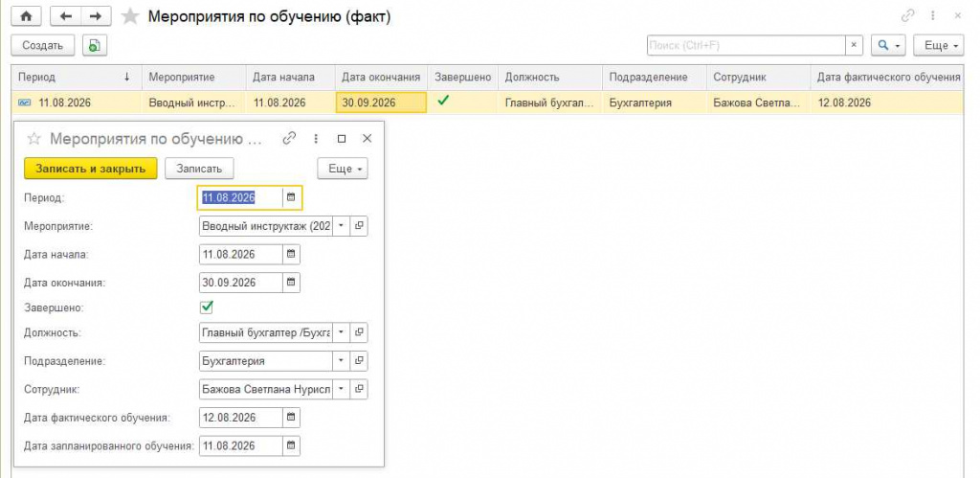Maximize the record dialog
Viewport: 980px width, 478px height.
click(342, 139)
